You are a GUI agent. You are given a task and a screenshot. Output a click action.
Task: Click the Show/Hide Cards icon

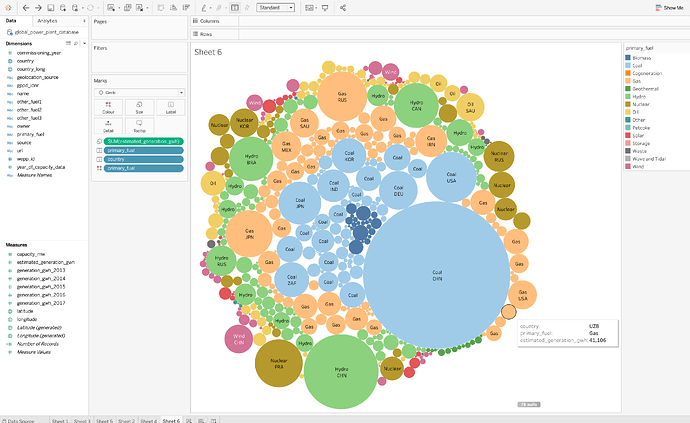pyautogui.click(x=309, y=7)
